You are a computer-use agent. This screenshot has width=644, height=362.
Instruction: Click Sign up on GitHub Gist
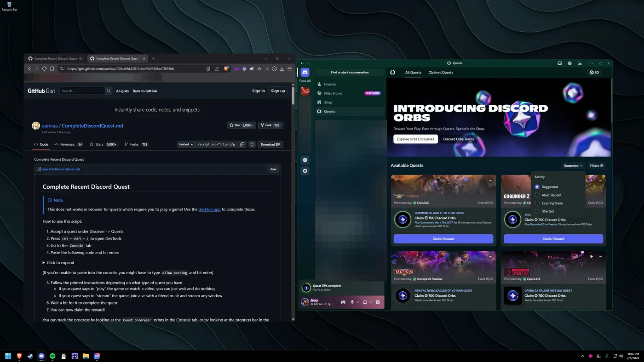pos(278,91)
